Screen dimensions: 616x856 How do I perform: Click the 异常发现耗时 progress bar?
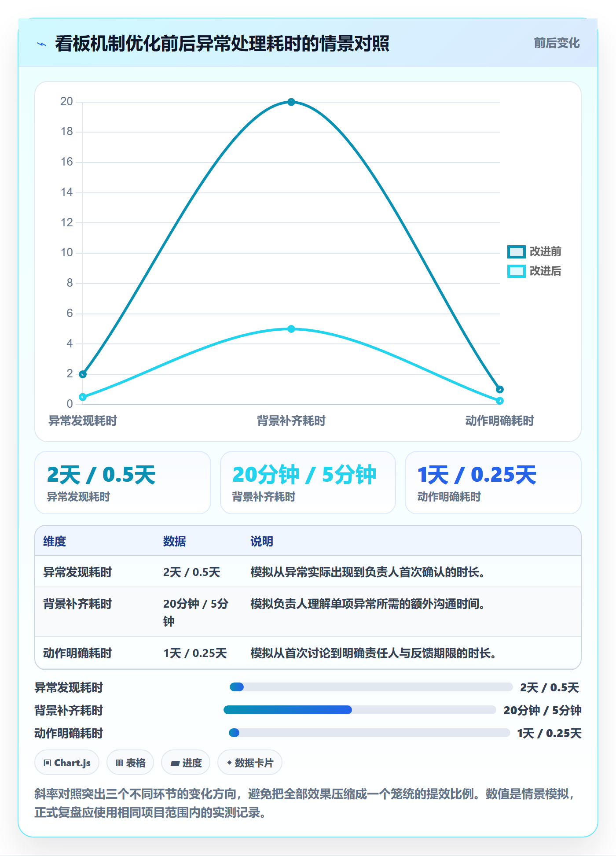pyautogui.click(x=371, y=687)
